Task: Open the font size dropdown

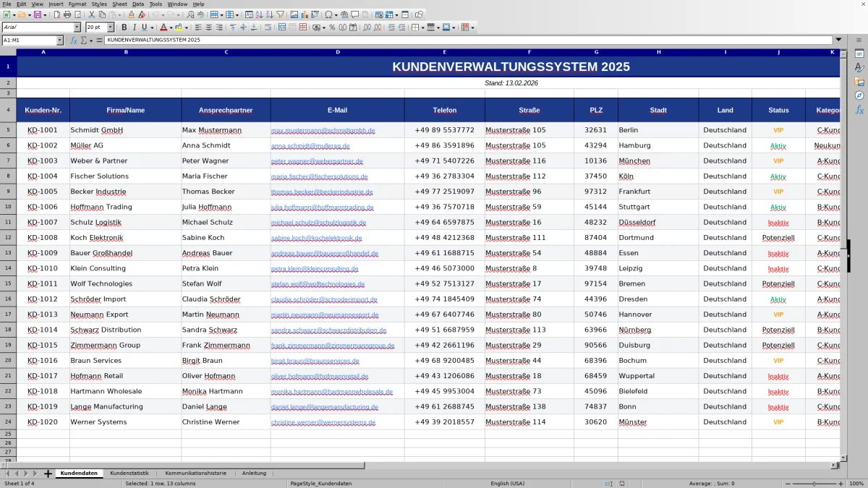Action: (111, 27)
